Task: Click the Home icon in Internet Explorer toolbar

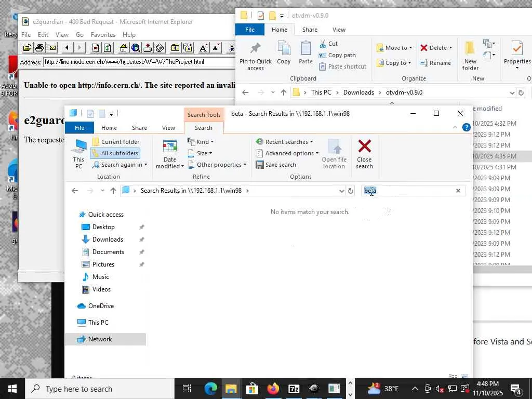Action: 123,48
